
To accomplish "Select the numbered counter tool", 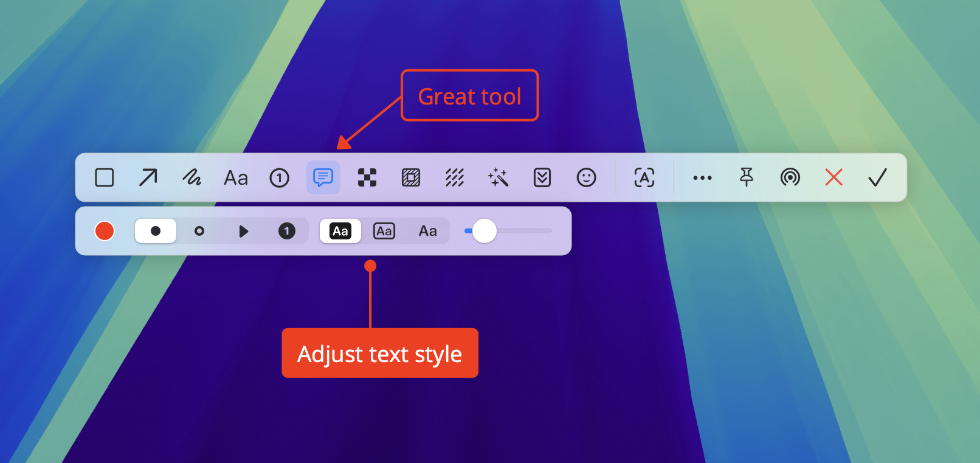I will (x=280, y=177).
